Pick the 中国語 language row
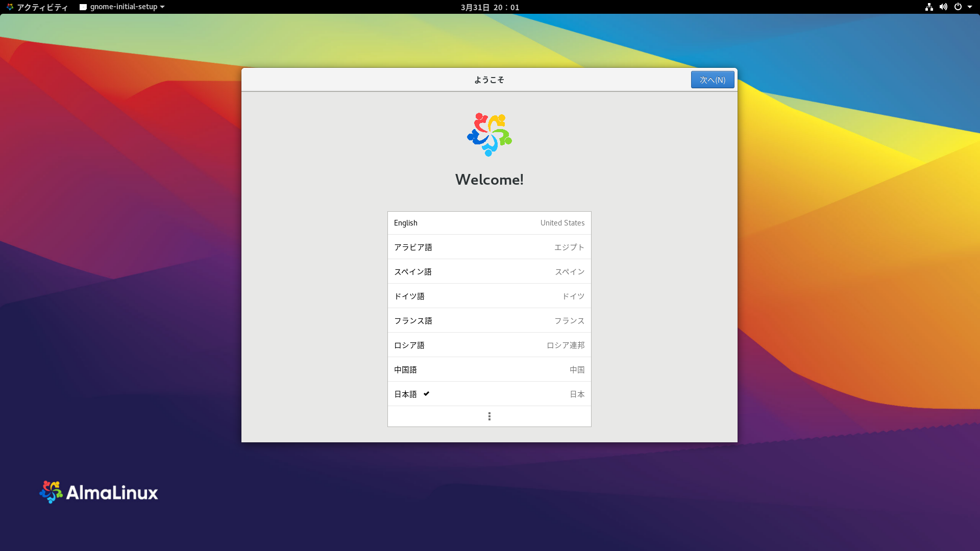This screenshot has height=551, width=980. coord(489,370)
